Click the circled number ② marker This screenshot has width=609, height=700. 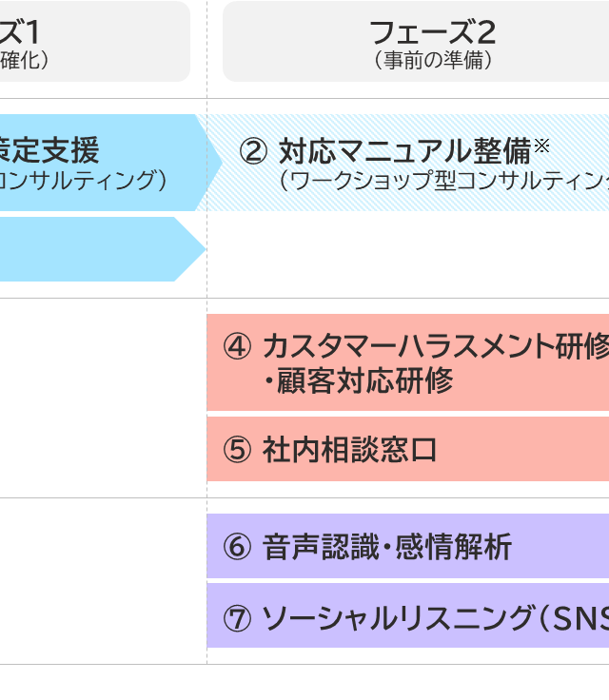[x=252, y=151]
